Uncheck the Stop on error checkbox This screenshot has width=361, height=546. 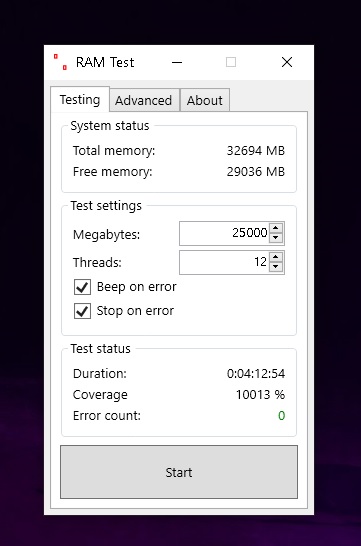(83, 311)
